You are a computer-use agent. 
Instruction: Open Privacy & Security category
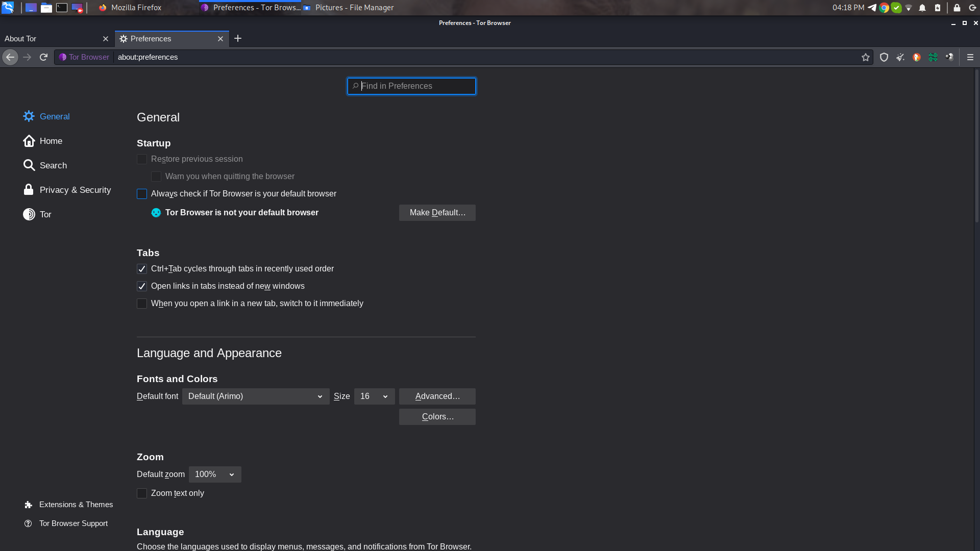point(67,190)
